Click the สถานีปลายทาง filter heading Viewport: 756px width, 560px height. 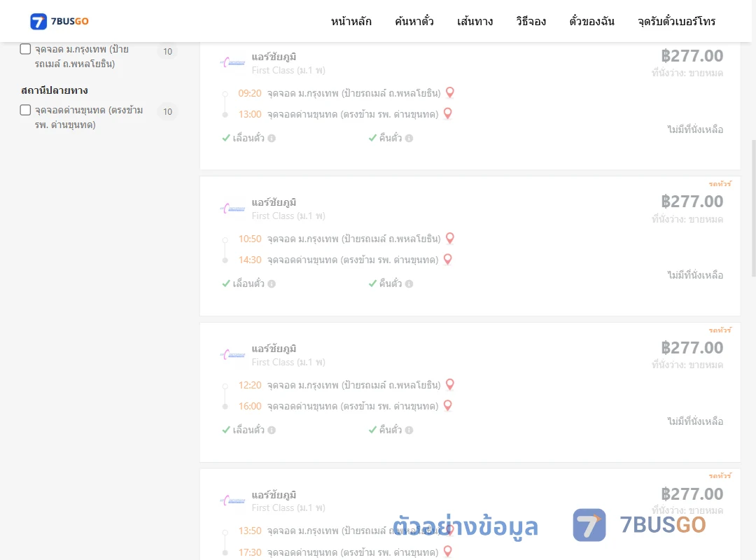point(55,90)
